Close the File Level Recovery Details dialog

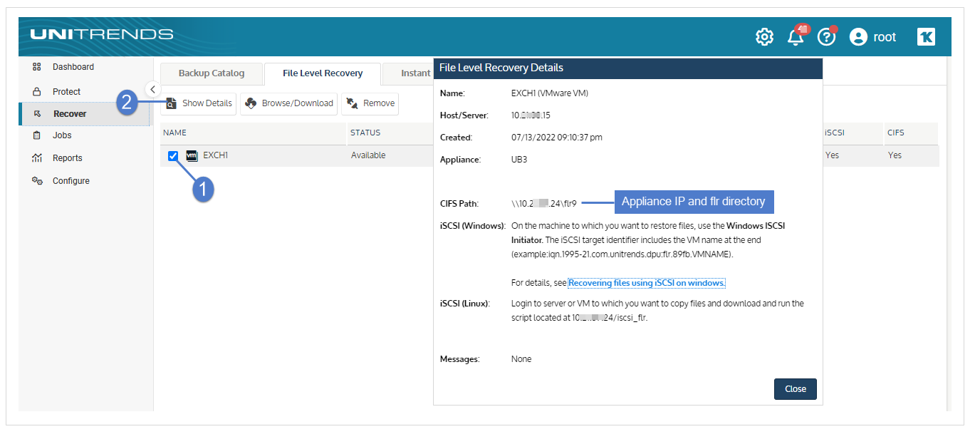click(796, 389)
